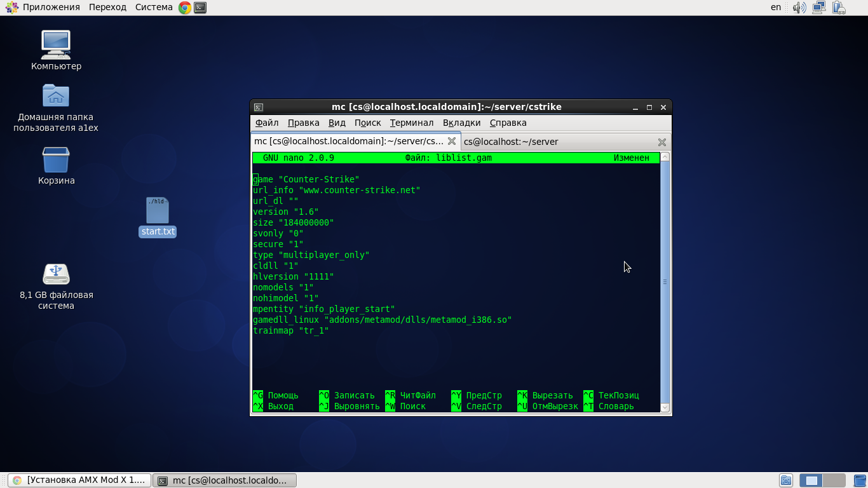This screenshot has height=488, width=868.
Task: Open the volume control in the tray
Action: tap(799, 8)
